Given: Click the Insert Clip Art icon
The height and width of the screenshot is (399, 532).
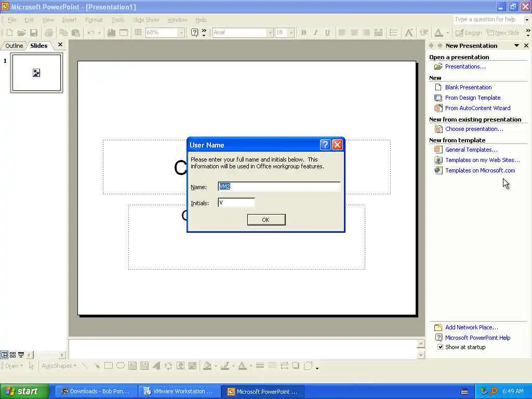Looking at the screenshot, I should pos(180,366).
